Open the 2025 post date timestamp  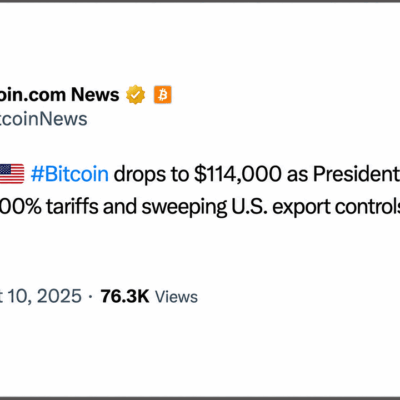pyautogui.click(x=41, y=296)
